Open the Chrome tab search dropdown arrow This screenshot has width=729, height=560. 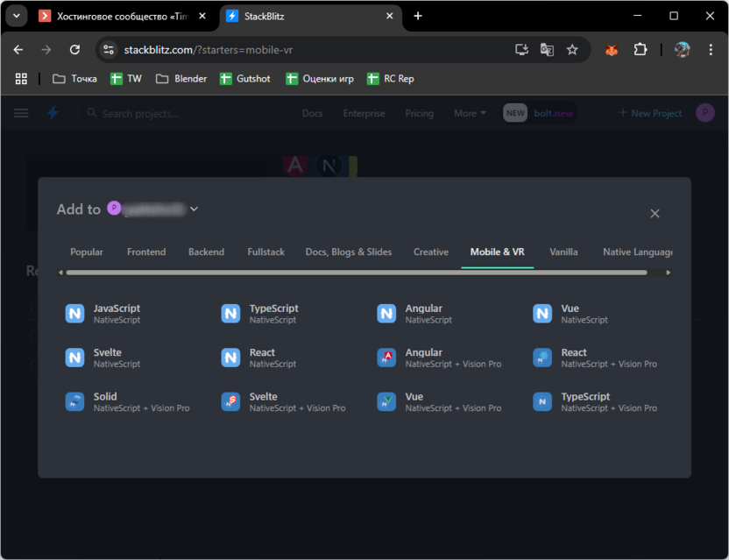click(16, 16)
